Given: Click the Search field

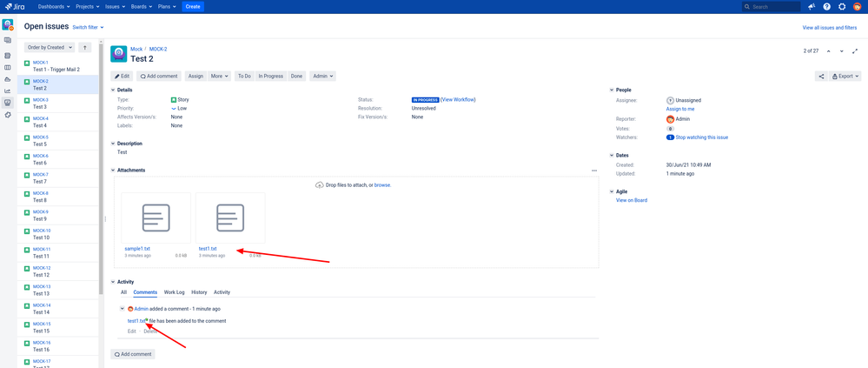Looking at the screenshot, I should (x=772, y=7).
